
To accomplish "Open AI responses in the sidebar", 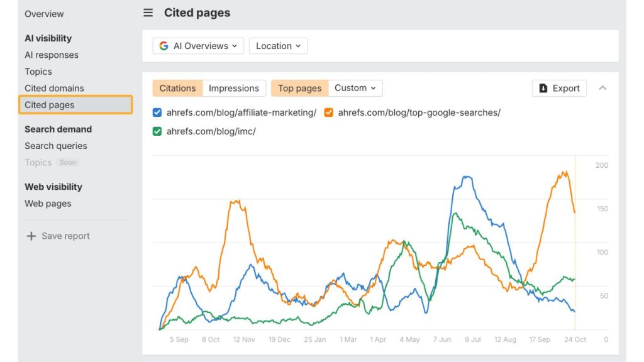I will pyautogui.click(x=52, y=55).
